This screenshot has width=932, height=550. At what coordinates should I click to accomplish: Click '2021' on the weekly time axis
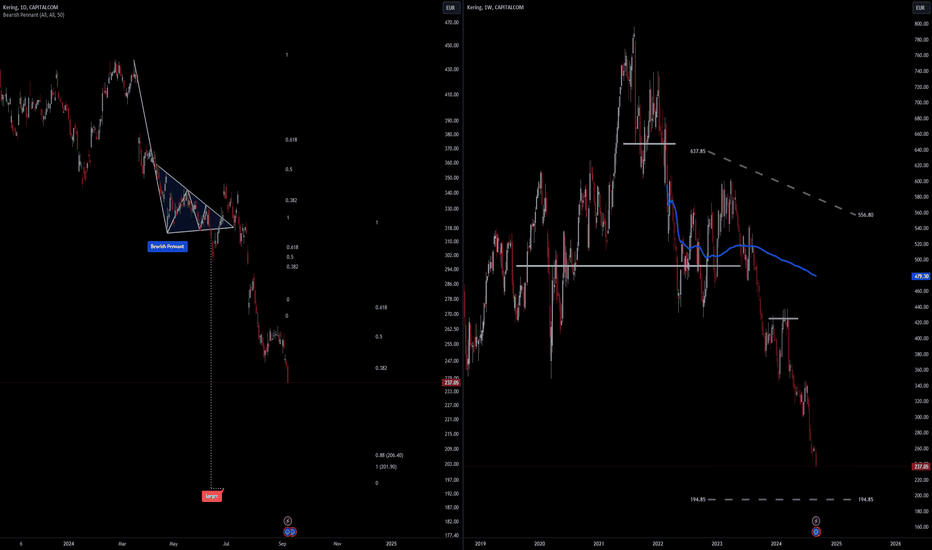(x=599, y=543)
